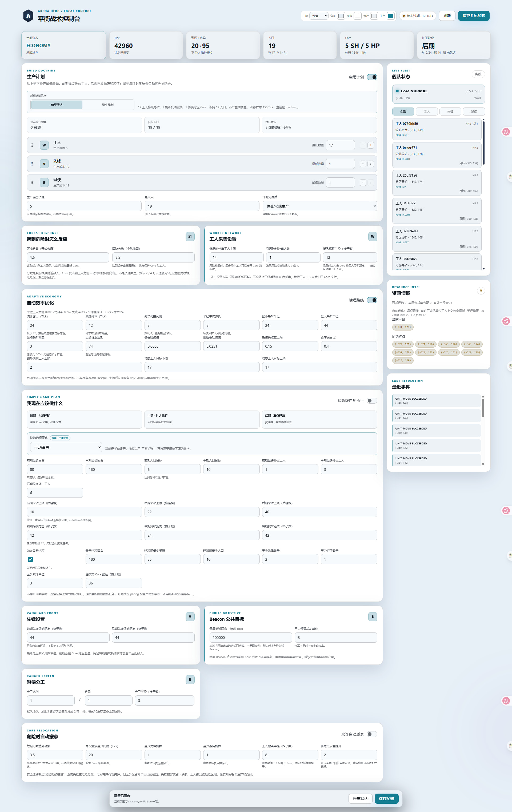Grab the drag handle on the 工人 production row
This screenshot has width=512, height=812.
32,145
